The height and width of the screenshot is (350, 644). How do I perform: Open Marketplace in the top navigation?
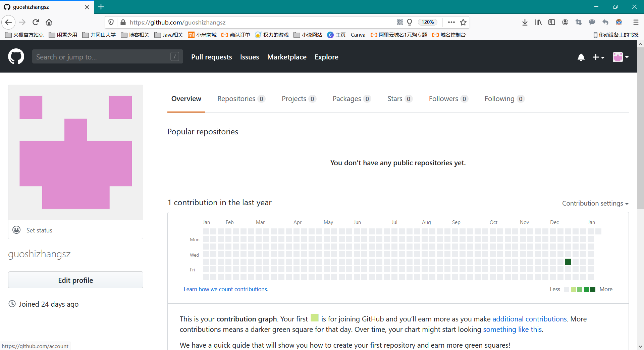287,57
